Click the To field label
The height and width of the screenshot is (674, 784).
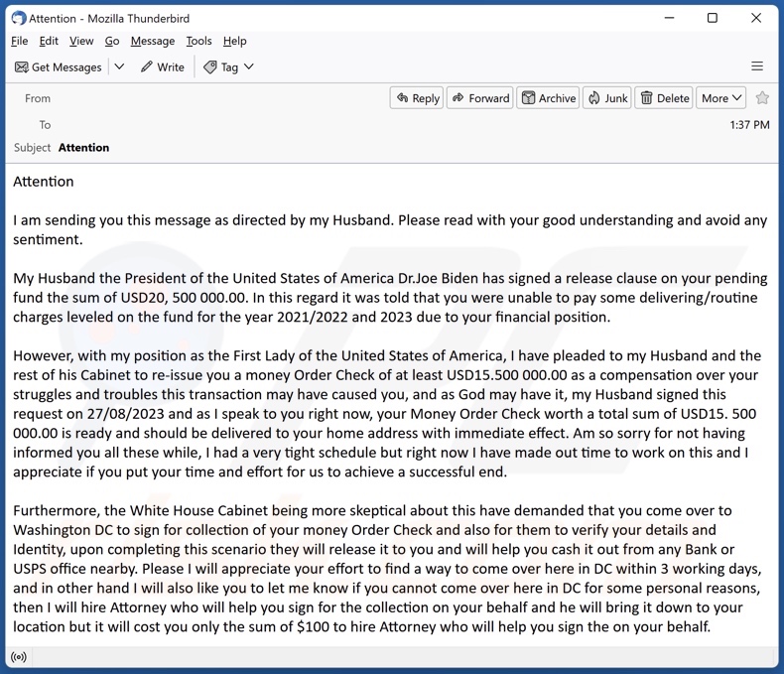tap(45, 125)
